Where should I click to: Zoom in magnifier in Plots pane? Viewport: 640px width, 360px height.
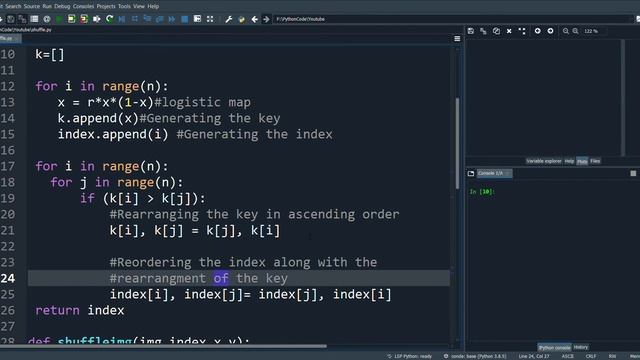575,31
